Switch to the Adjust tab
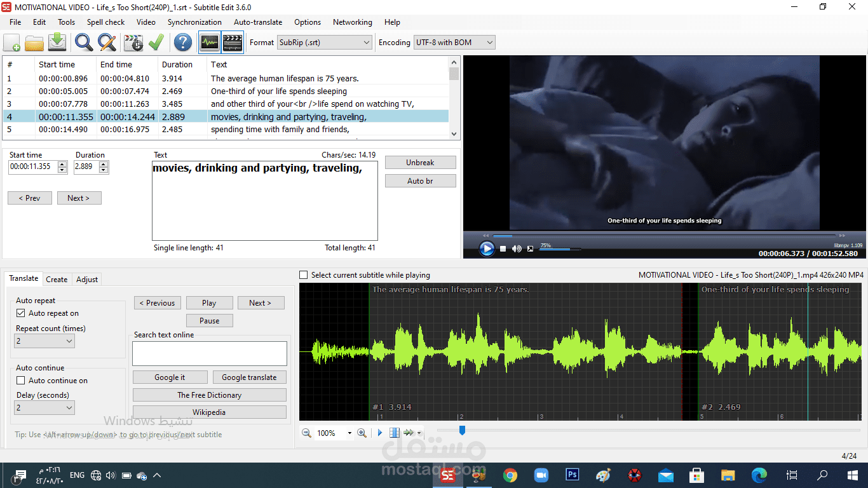The height and width of the screenshot is (488, 868). 87,280
